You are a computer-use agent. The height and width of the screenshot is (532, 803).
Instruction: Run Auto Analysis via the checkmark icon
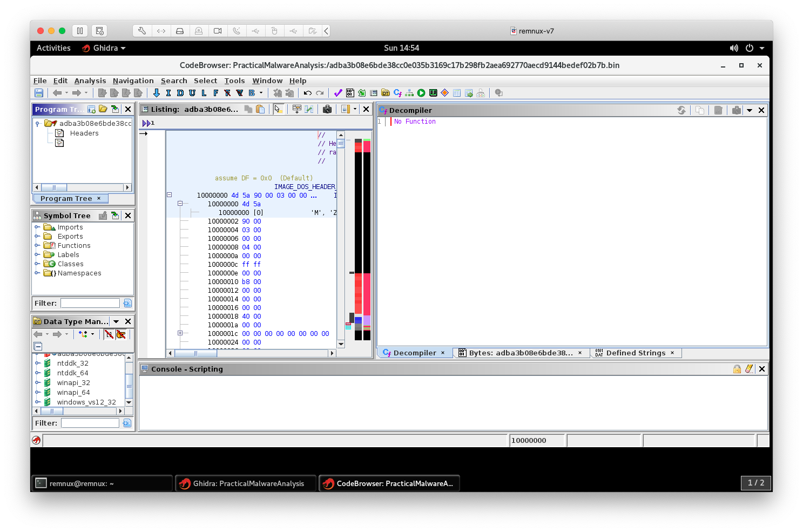point(338,93)
